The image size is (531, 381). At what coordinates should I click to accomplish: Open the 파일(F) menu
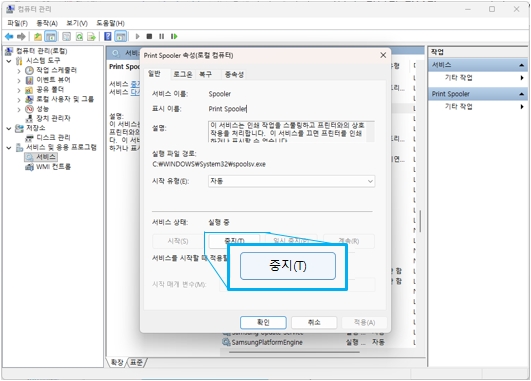[17, 23]
